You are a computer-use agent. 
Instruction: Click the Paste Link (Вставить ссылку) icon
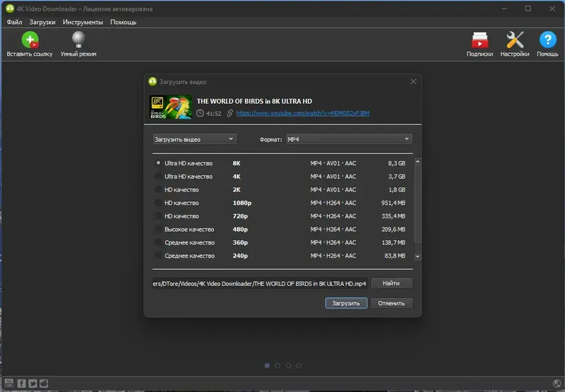click(x=30, y=40)
